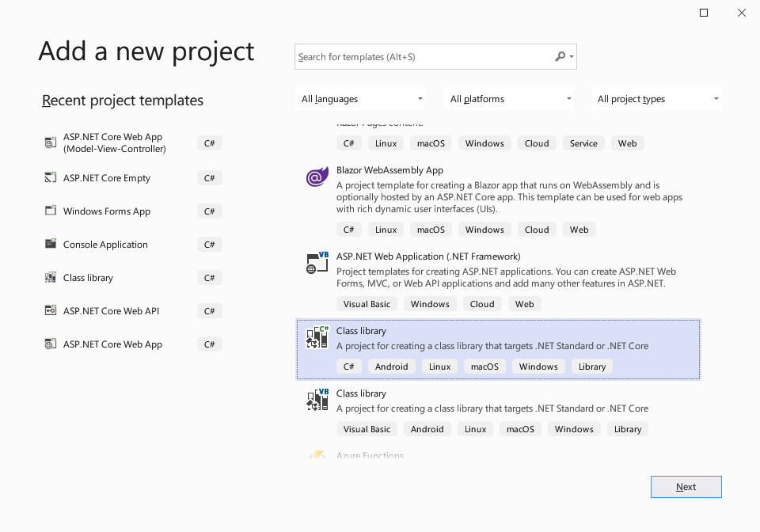The width and height of the screenshot is (760, 532).
Task: Click the Cloud tag under ASP.NET Web Application
Action: pos(482,304)
